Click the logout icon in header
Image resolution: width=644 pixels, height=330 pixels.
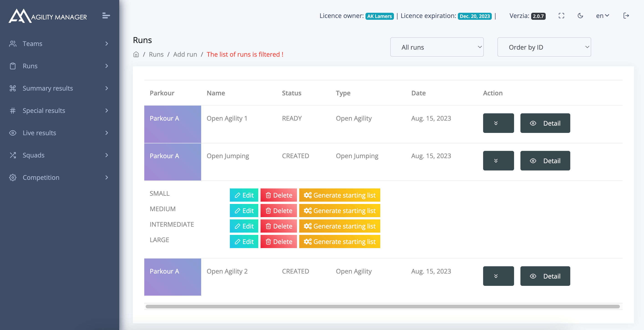coord(626,16)
